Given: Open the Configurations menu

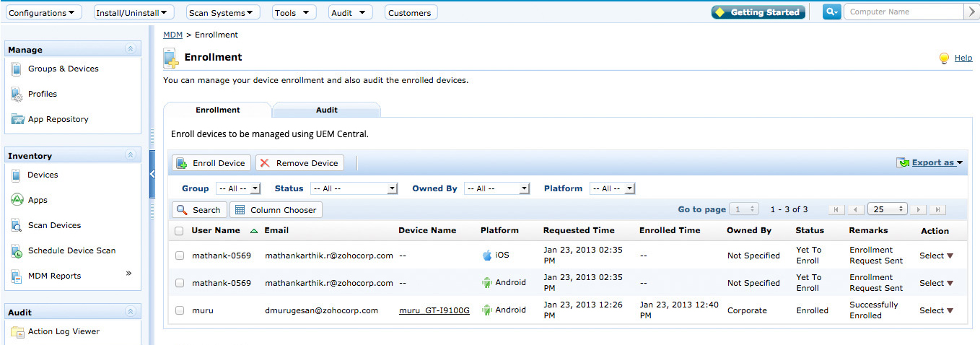Looking at the screenshot, I should [42, 12].
